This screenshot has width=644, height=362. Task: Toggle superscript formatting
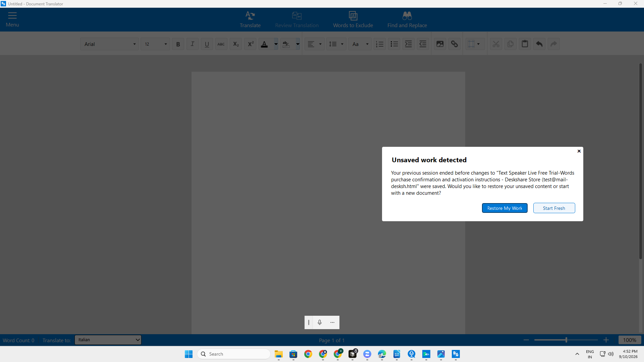[250, 44]
